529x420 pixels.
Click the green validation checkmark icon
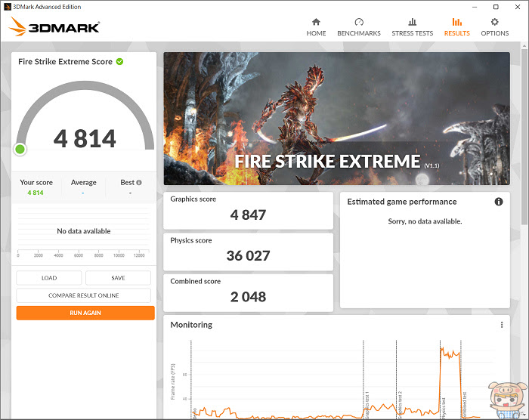pyautogui.click(x=119, y=61)
